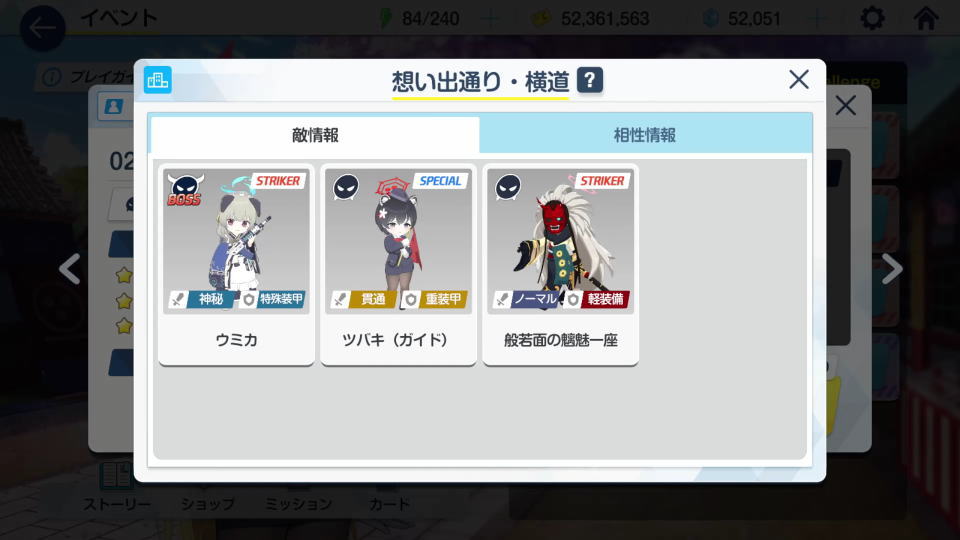Click the 特殊装甲 armor badge

click(272, 299)
